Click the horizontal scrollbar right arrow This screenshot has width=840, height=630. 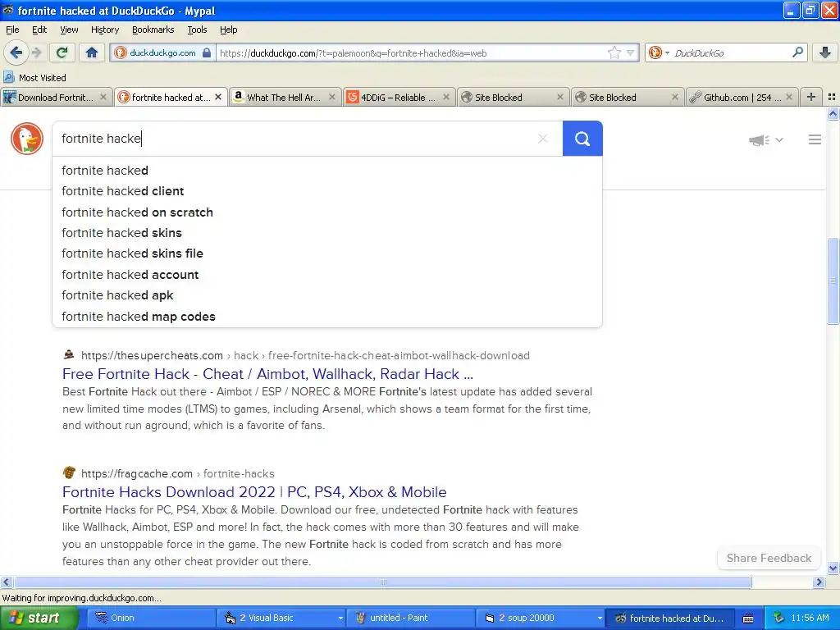pos(819,582)
